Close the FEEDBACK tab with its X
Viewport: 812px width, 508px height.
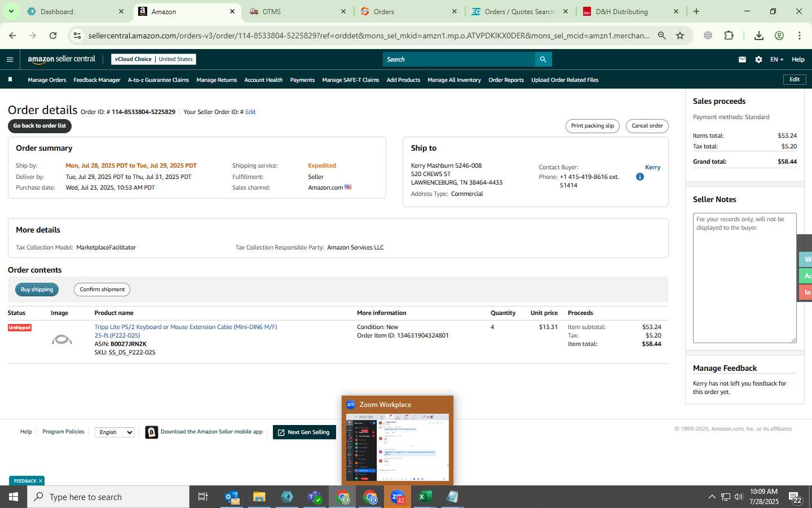(x=41, y=481)
